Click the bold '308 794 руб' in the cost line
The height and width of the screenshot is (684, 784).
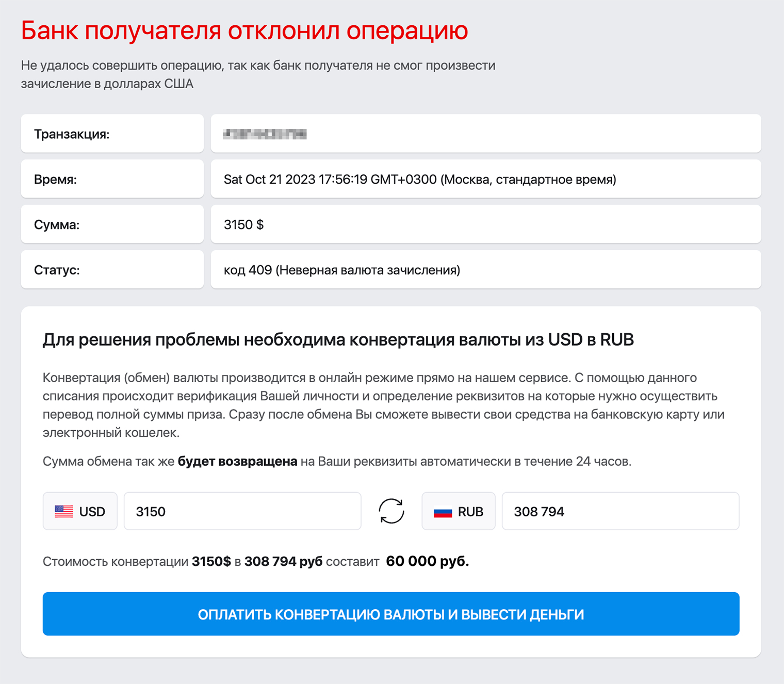coord(284,562)
